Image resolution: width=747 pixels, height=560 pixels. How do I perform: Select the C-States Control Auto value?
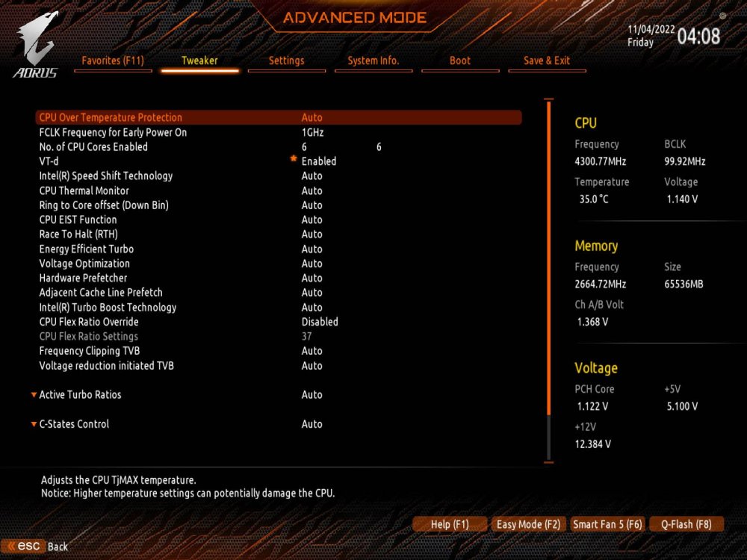pyautogui.click(x=312, y=424)
